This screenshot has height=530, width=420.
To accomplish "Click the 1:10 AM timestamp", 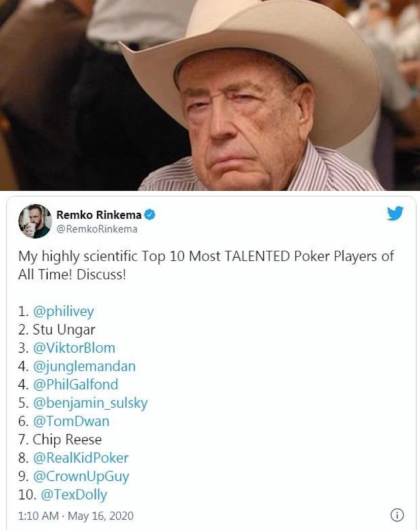I will (x=39, y=516).
